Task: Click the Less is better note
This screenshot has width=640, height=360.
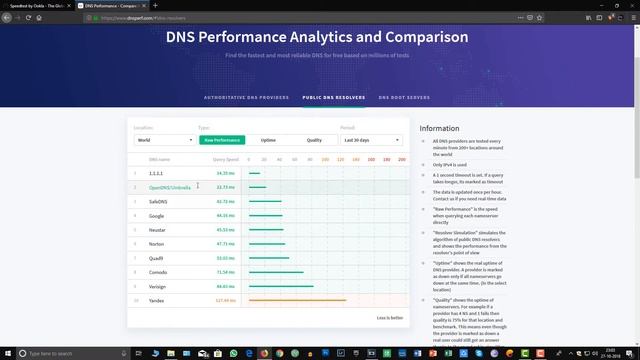Action: coord(390,318)
